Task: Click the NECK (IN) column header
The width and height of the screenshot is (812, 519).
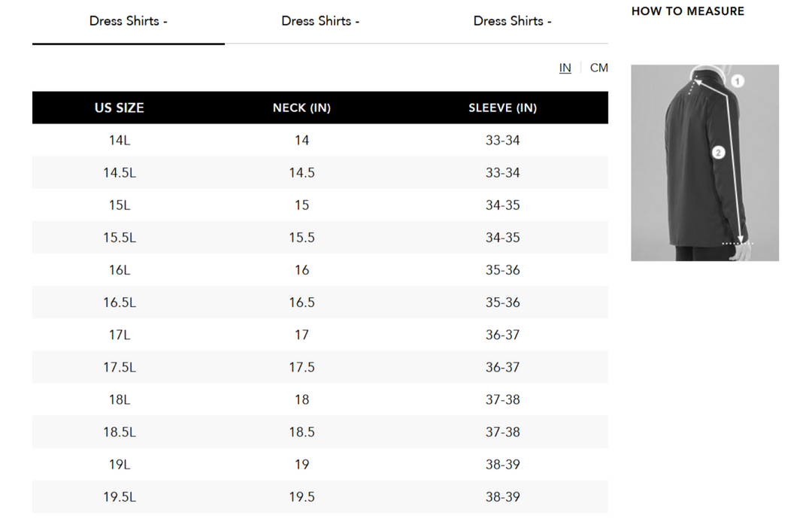Action: [301, 108]
